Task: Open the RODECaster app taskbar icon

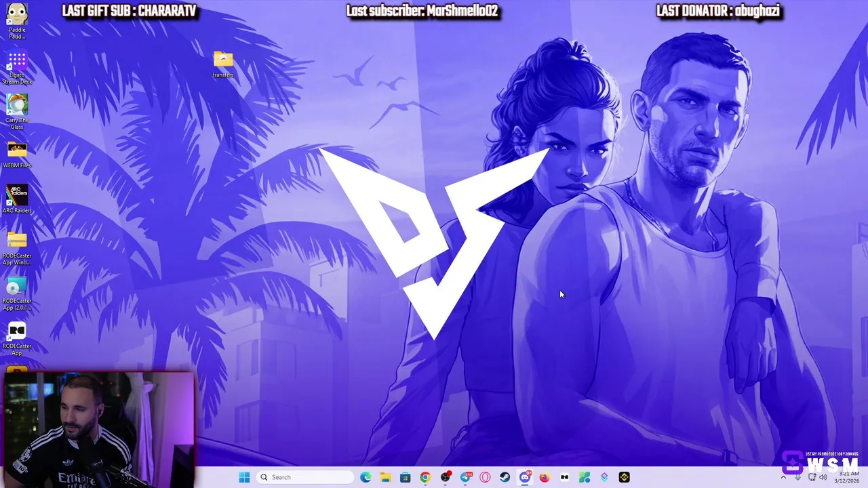Action: 564,477
